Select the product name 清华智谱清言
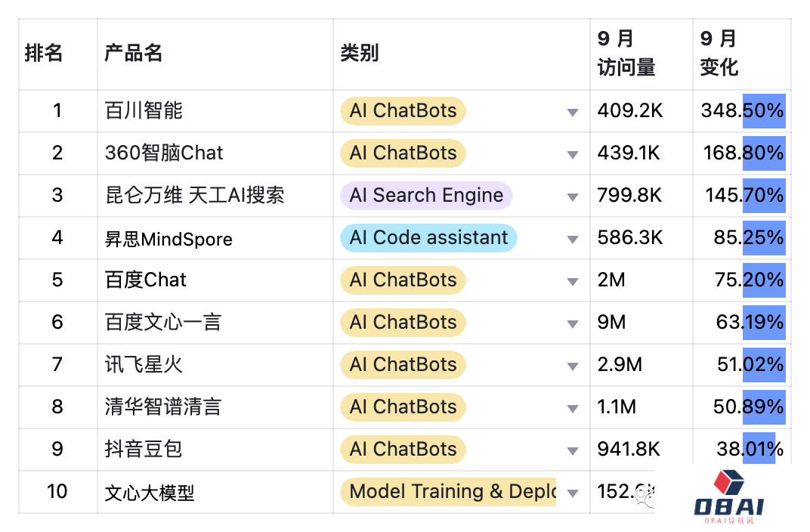Image resolution: width=810 pixels, height=532 pixels. pyautogui.click(x=163, y=407)
